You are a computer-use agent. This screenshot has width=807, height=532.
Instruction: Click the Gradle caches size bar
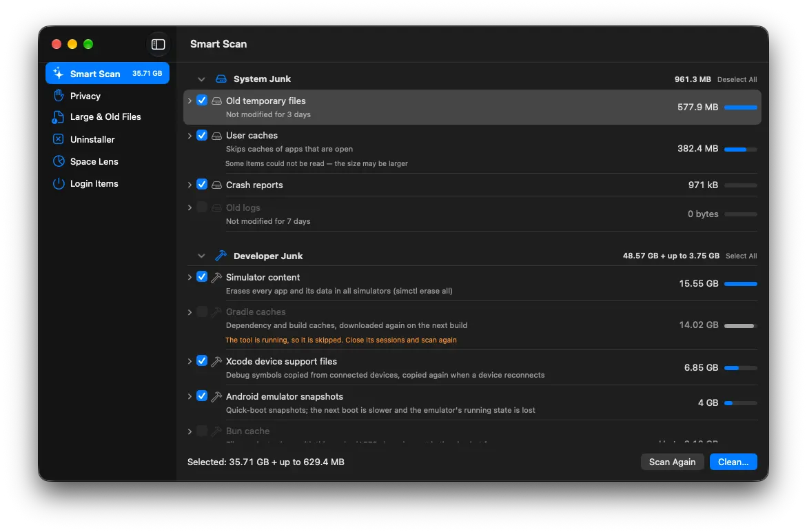[x=740, y=326]
